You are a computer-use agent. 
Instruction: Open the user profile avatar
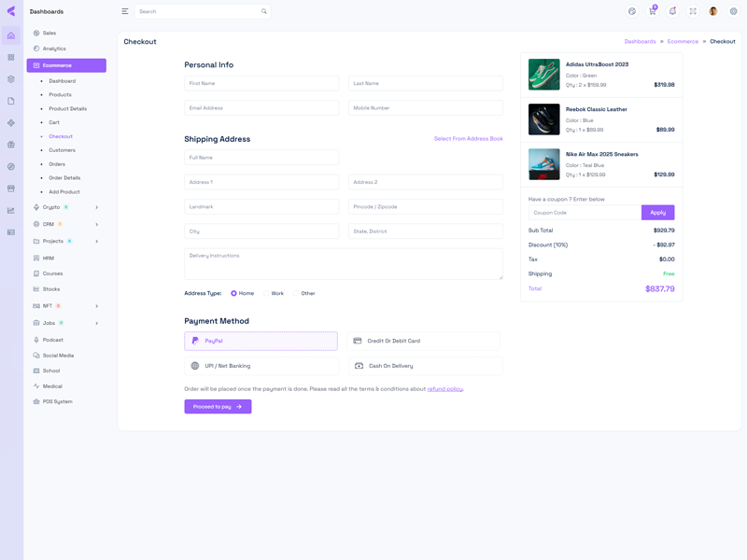(x=713, y=11)
